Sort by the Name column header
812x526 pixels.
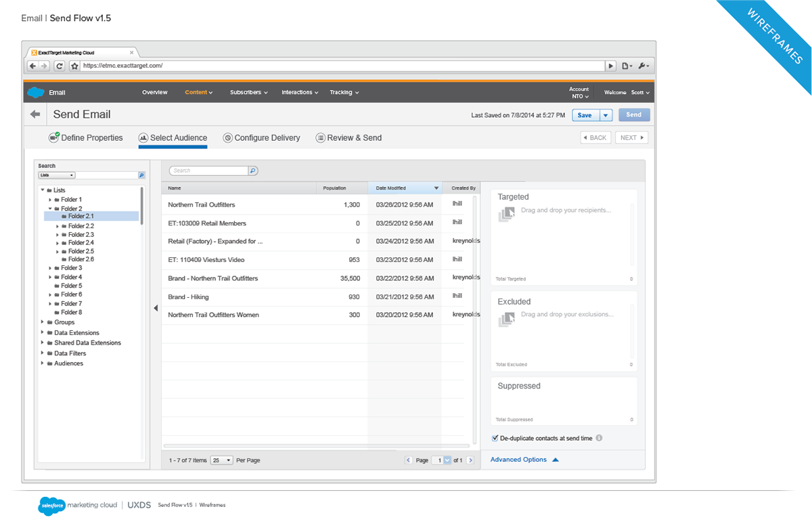coord(239,188)
